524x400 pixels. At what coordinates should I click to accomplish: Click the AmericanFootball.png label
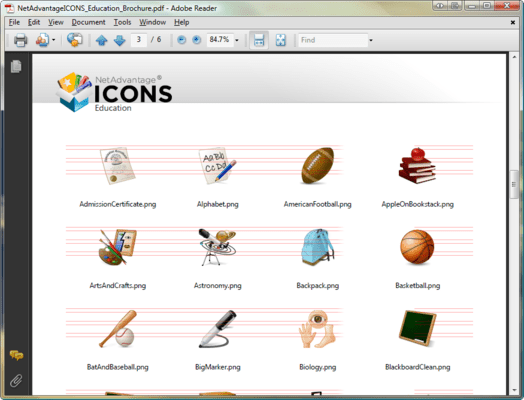coord(317,204)
